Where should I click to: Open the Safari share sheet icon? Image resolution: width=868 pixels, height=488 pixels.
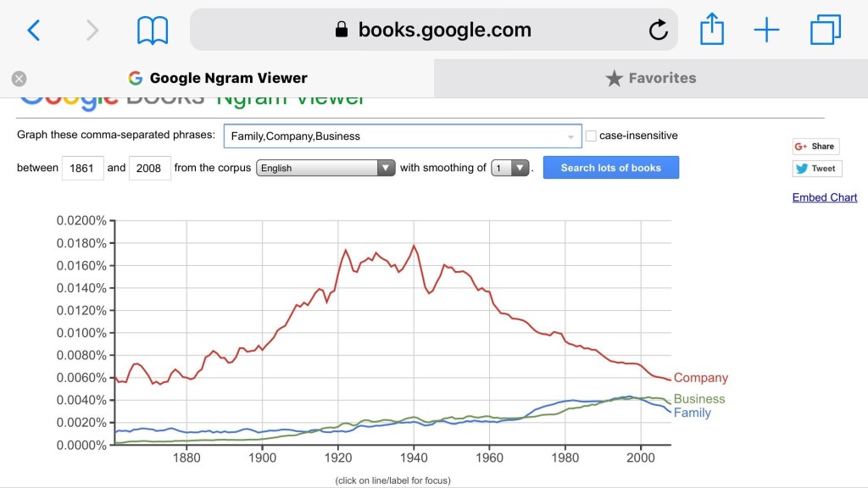click(x=712, y=30)
